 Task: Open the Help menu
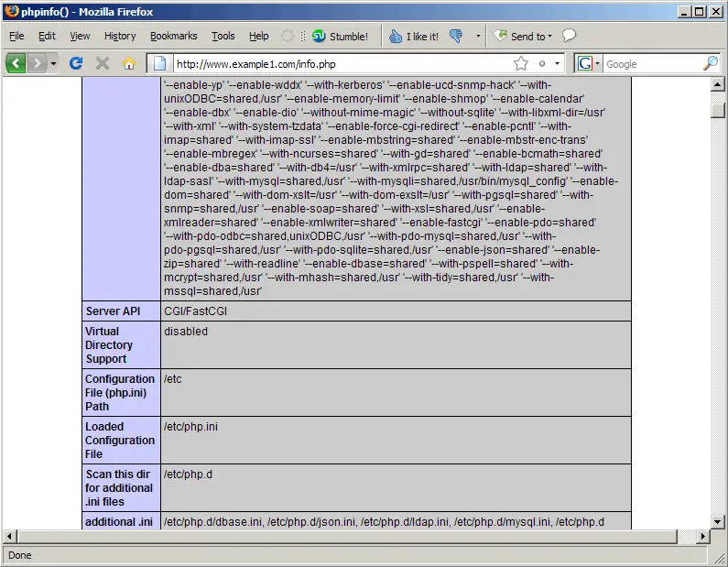coord(258,36)
